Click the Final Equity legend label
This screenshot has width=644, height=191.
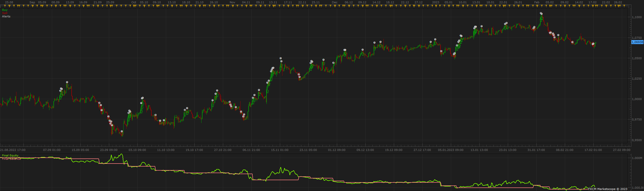click(10, 155)
